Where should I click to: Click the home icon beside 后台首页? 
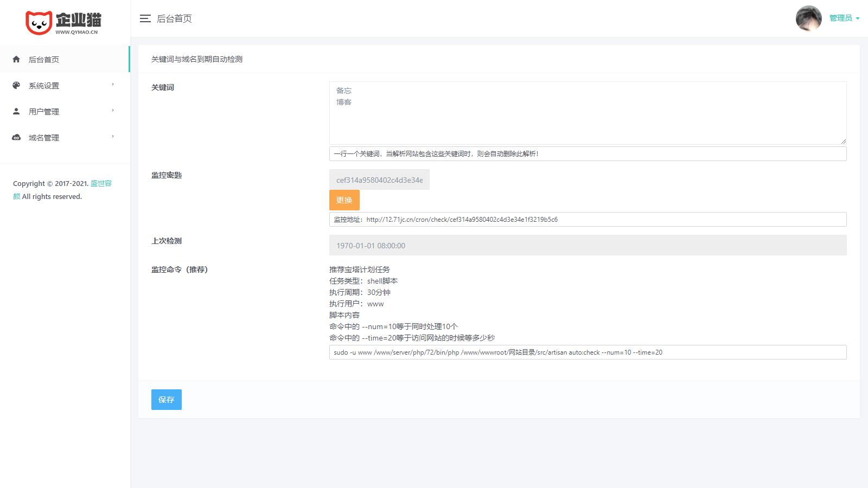16,59
